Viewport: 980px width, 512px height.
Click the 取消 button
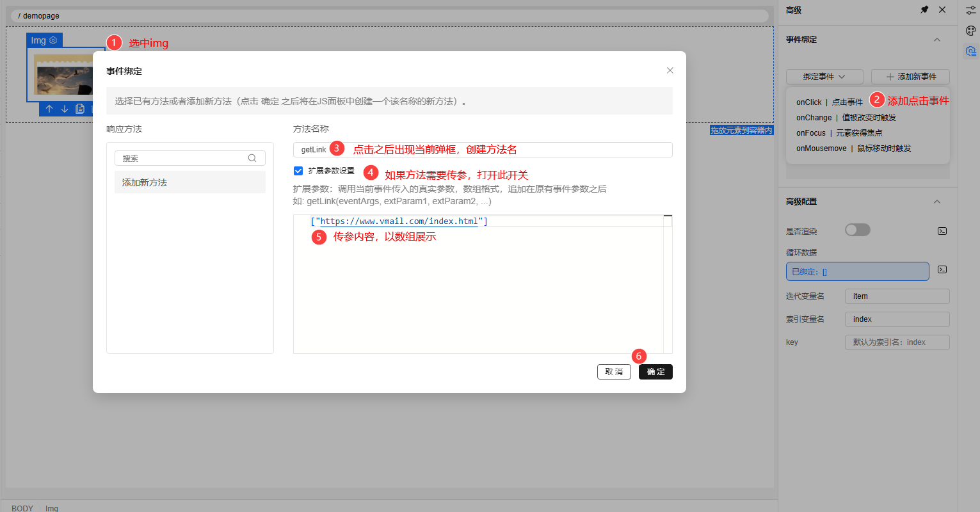point(614,372)
